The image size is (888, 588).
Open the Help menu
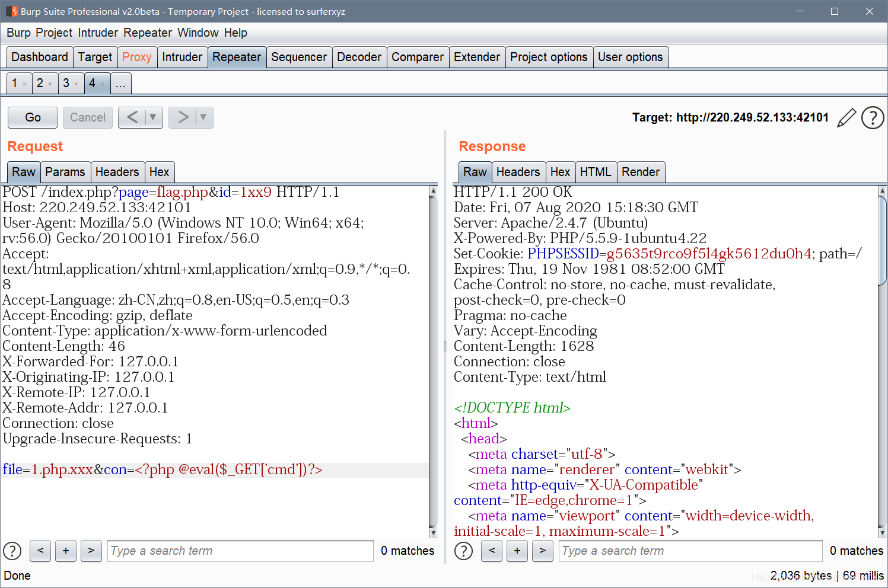[x=235, y=33]
